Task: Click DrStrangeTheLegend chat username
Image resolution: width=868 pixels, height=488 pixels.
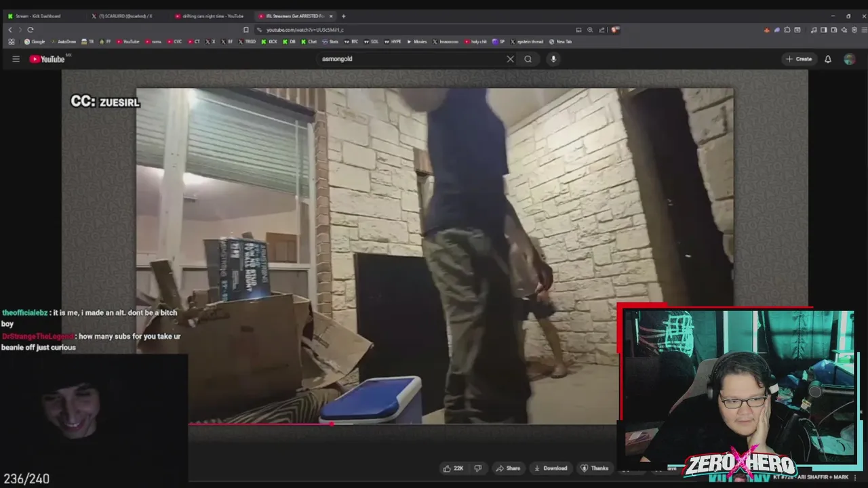Action: (39, 336)
